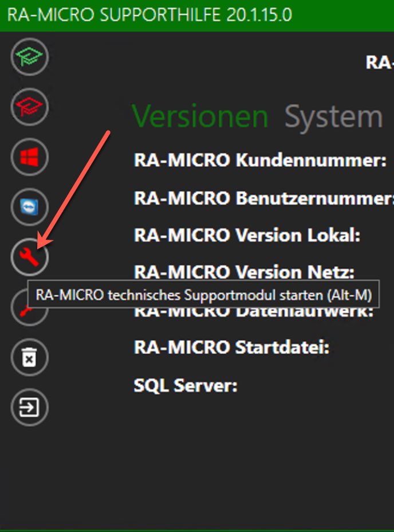This screenshot has width=394, height=532.
Task: Click the green graduation cap icon
Action: point(30,57)
